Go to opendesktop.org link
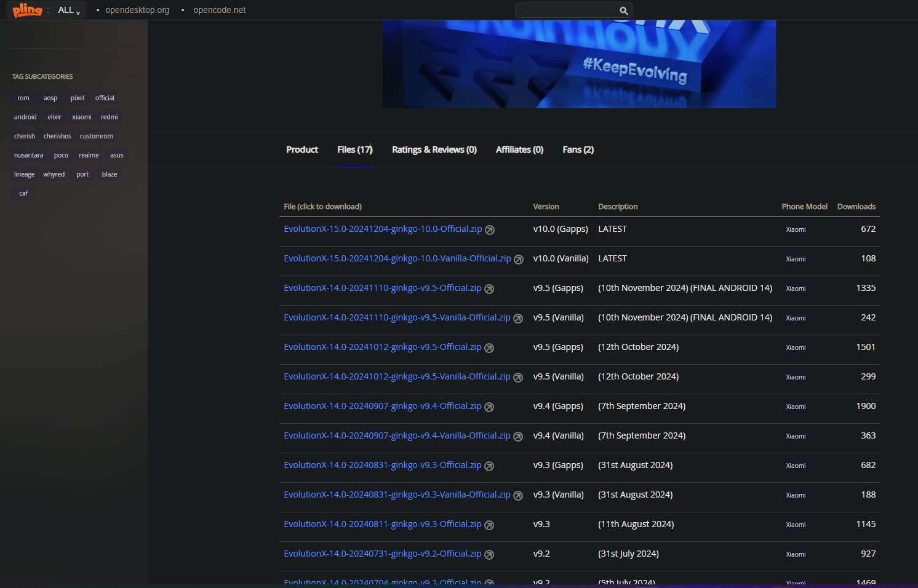The image size is (918, 588). [x=137, y=10]
